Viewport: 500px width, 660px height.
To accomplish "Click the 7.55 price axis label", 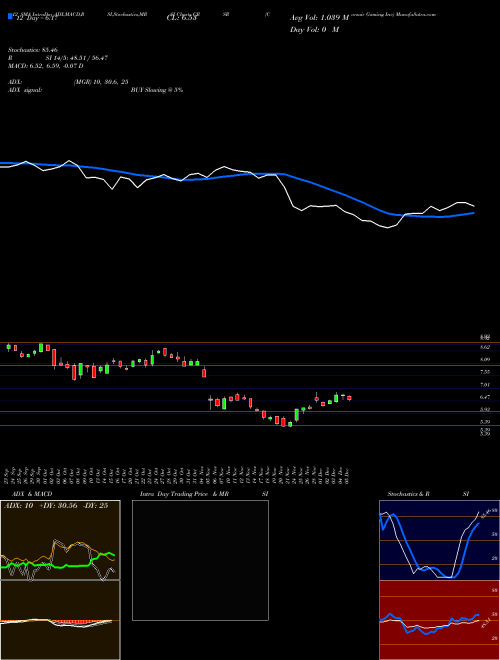I will coord(484,372).
